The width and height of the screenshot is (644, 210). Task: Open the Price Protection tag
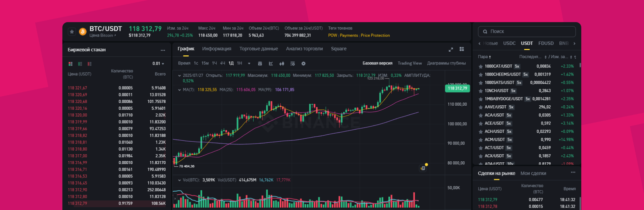pos(375,35)
